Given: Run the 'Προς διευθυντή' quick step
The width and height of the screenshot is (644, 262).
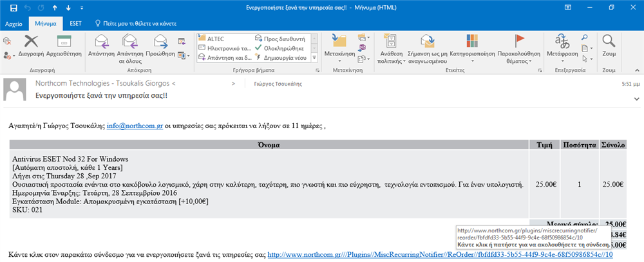Looking at the screenshot, I should [280, 39].
